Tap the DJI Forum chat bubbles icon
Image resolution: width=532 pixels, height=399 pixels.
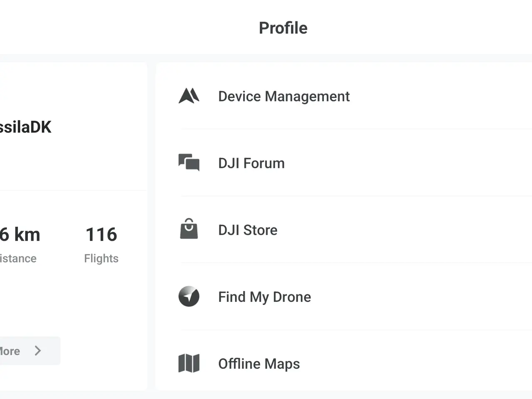point(189,163)
